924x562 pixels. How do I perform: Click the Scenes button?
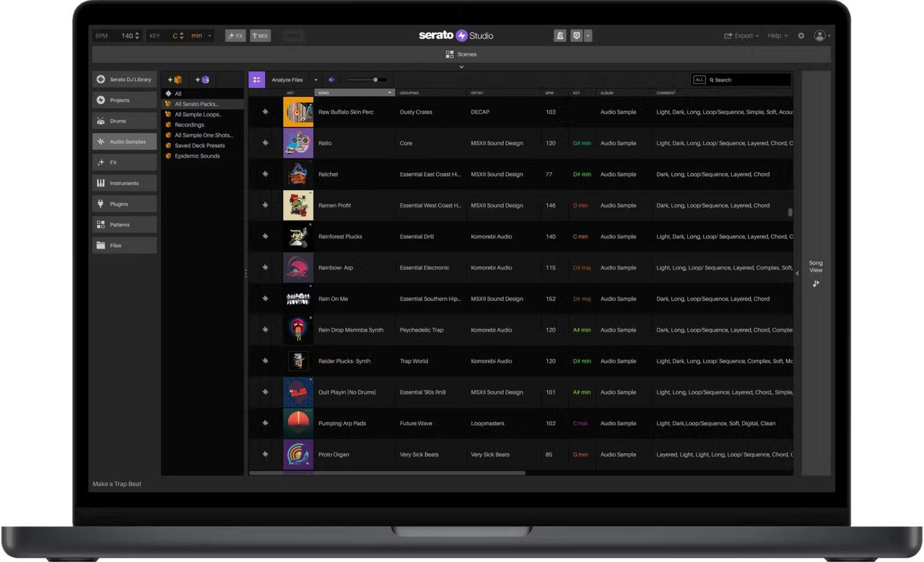461,54
